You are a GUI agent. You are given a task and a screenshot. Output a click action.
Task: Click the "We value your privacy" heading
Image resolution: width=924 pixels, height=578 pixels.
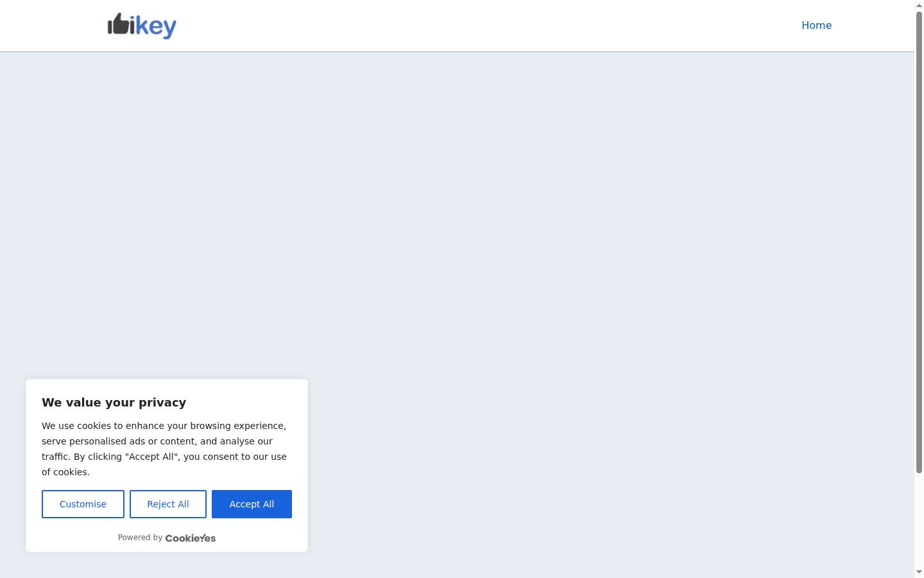coord(114,403)
